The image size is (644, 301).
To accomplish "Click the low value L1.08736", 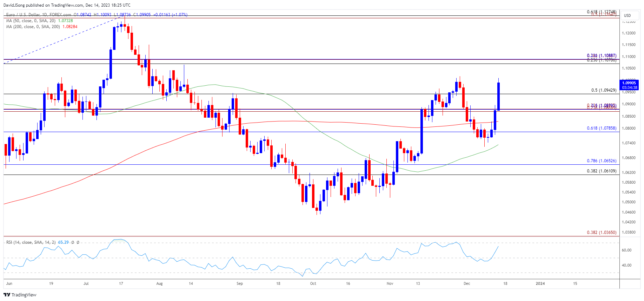I will click(x=122, y=15).
